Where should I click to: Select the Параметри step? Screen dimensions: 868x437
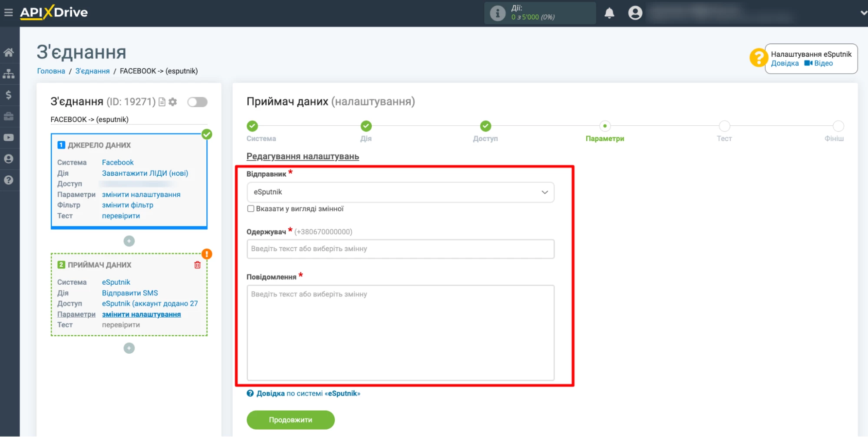[x=605, y=126]
